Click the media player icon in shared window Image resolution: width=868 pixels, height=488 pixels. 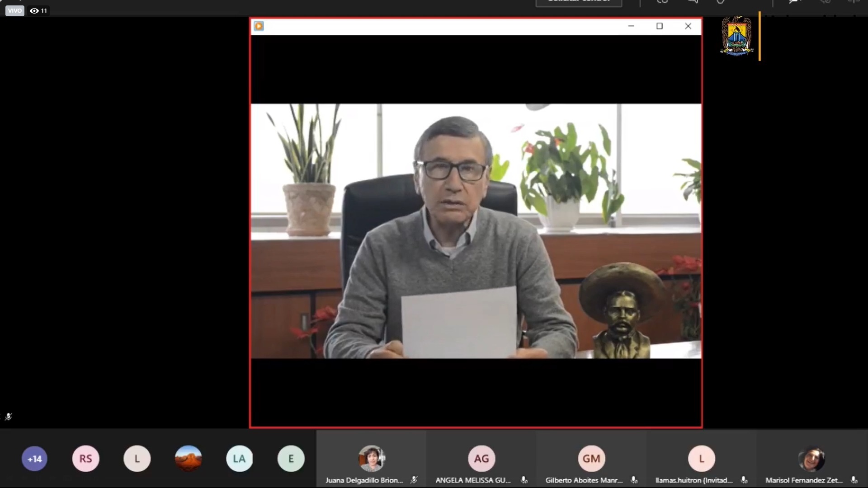259,26
